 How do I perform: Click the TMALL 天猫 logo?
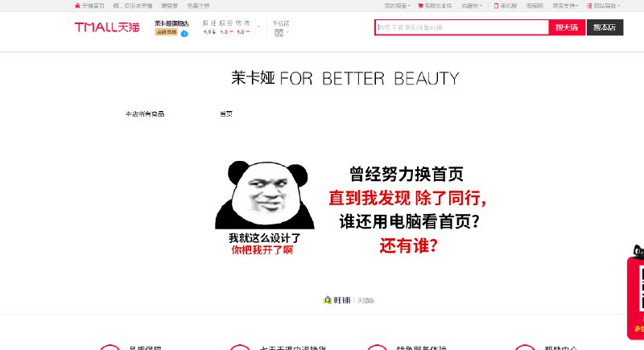tap(107, 27)
